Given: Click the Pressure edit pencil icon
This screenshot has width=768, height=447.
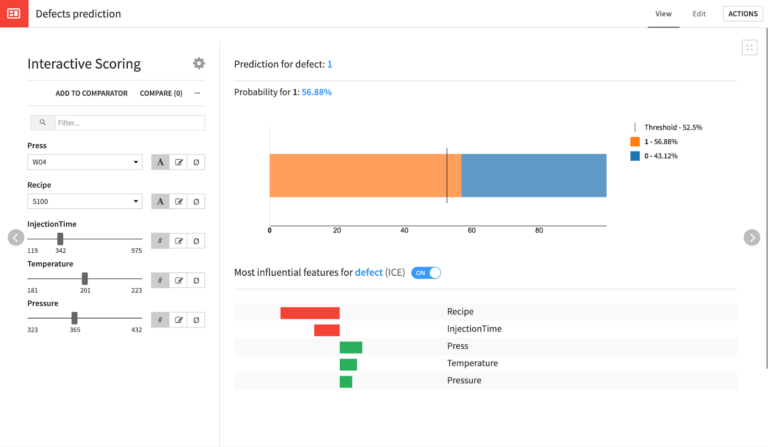Looking at the screenshot, I should [178, 320].
